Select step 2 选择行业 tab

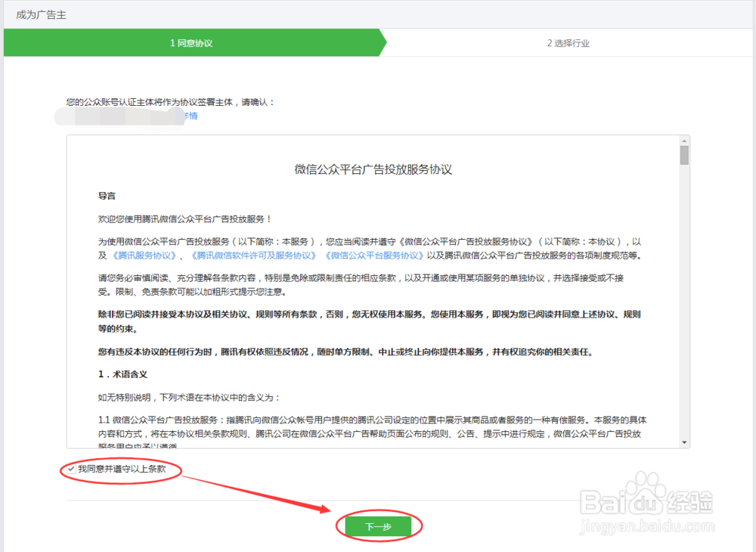click(x=568, y=43)
